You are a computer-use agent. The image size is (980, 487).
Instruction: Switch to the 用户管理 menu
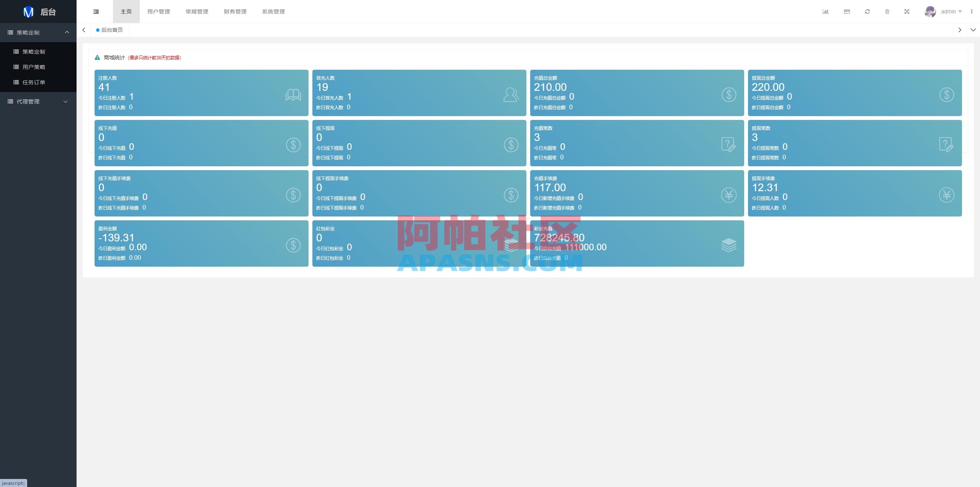click(158, 11)
